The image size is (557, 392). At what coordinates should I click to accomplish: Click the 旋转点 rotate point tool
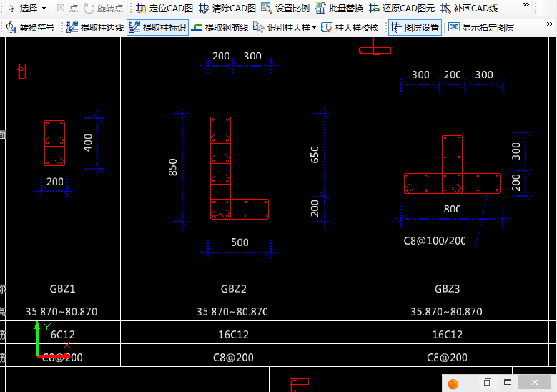pos(104,8)
